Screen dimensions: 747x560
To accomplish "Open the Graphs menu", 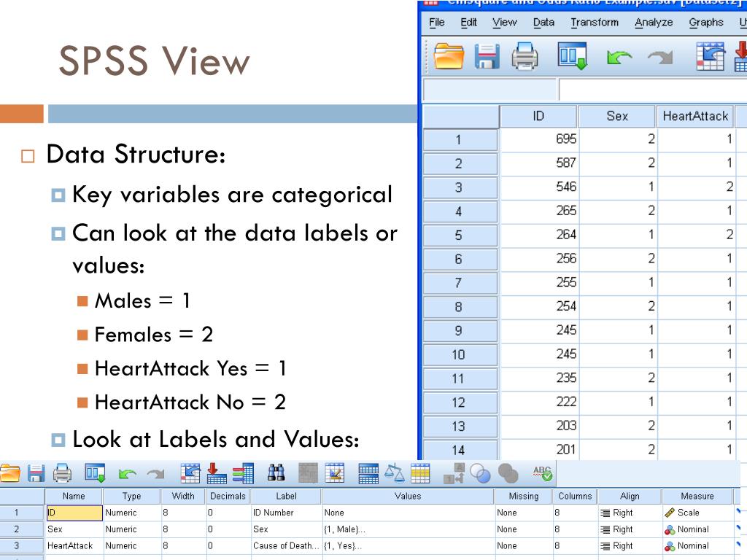I will tap(706, 22).
